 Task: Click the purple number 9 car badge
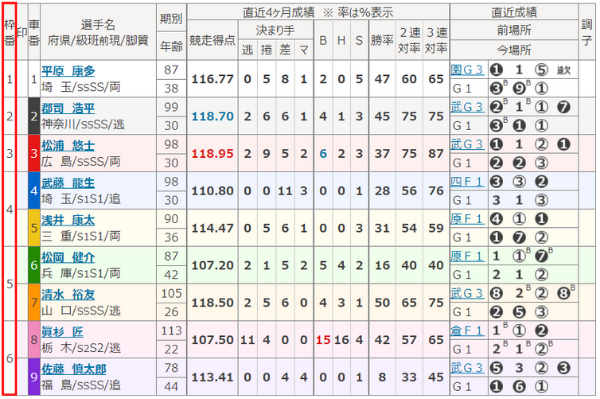coord(34,377)
